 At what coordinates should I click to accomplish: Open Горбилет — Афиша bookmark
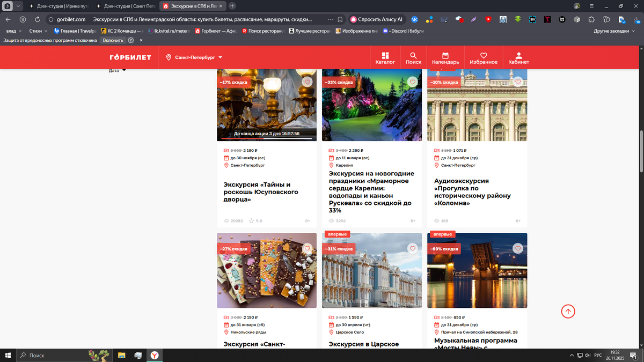(x=215, y=31)
